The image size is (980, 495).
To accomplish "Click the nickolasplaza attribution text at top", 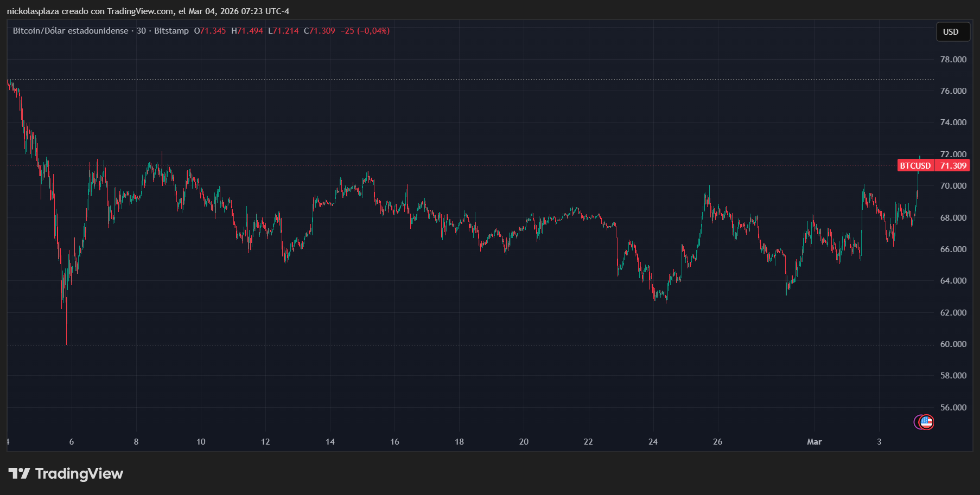I will coord(148,11).
